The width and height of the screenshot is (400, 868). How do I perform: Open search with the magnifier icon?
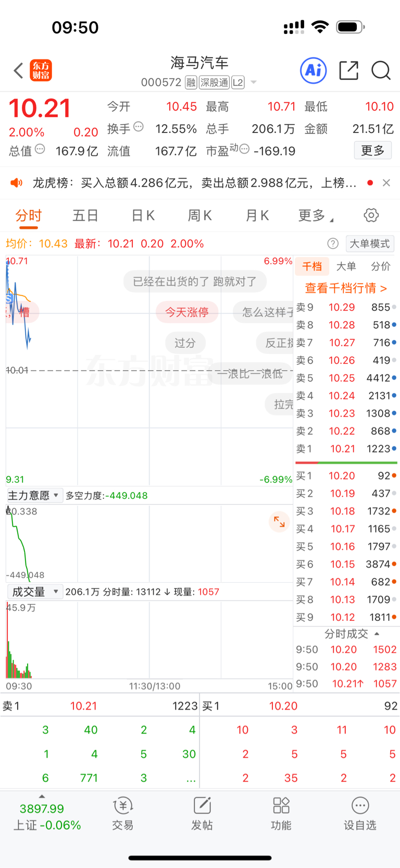pyautogui.click(x=381, y=70)
